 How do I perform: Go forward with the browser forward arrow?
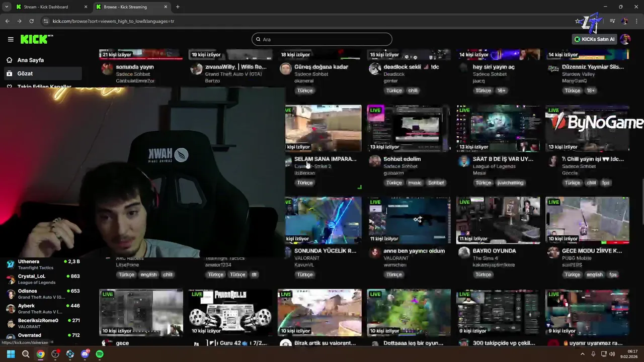pyautogui.click(x=19, y=21)
